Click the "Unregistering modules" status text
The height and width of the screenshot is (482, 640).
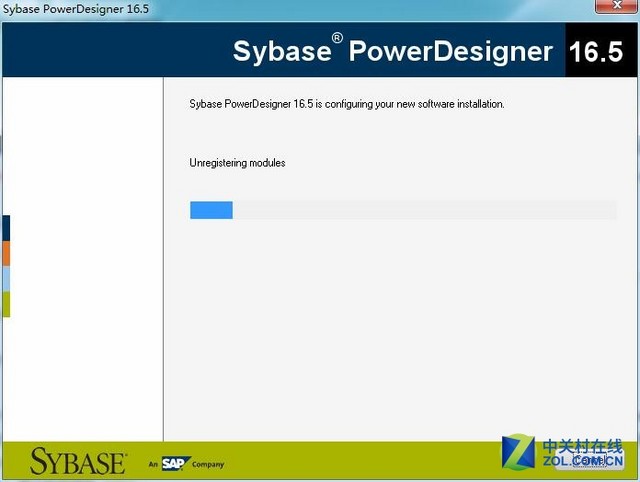(x=237, y=163)
